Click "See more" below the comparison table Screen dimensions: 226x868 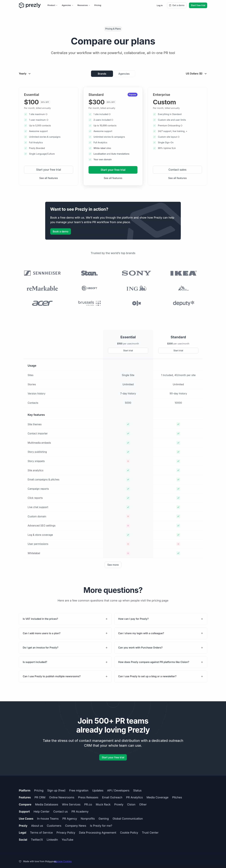tap(113, 565)
